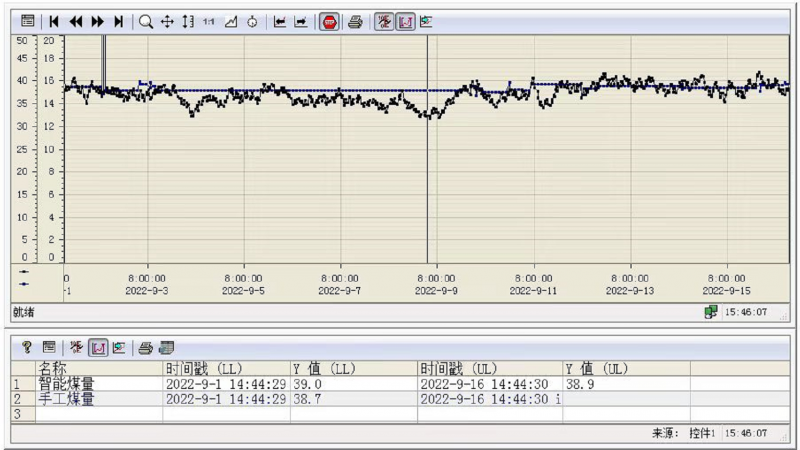Print the trend chart from top toolbar
Image resolution: width=800 pixels, height=450 pixels.
click(x=354, y=21)
